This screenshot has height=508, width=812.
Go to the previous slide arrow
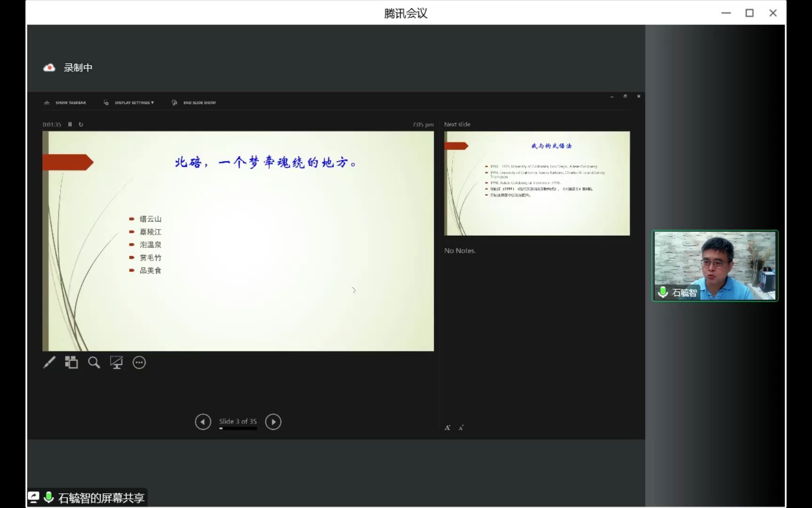point(203,422)
